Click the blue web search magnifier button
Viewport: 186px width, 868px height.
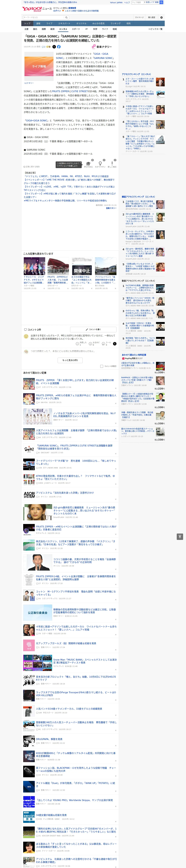pos(161,2)
